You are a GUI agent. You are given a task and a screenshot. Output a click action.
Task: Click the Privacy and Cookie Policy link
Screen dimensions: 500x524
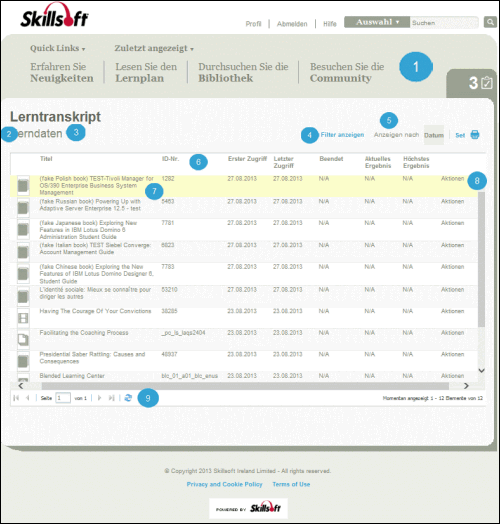pos(224,484)
